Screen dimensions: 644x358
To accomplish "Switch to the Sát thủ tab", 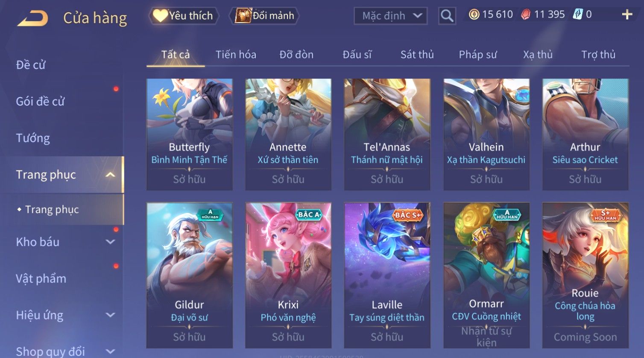I will 417,55.
